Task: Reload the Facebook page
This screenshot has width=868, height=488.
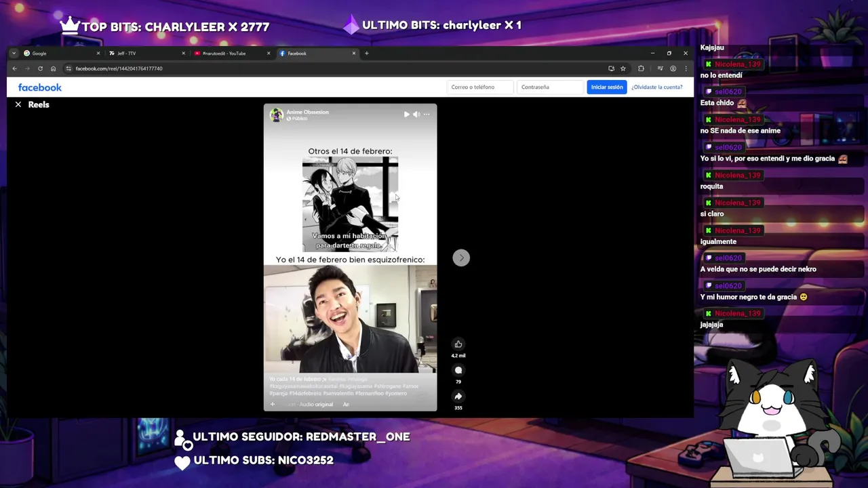Action: click(x=40, y=68)
